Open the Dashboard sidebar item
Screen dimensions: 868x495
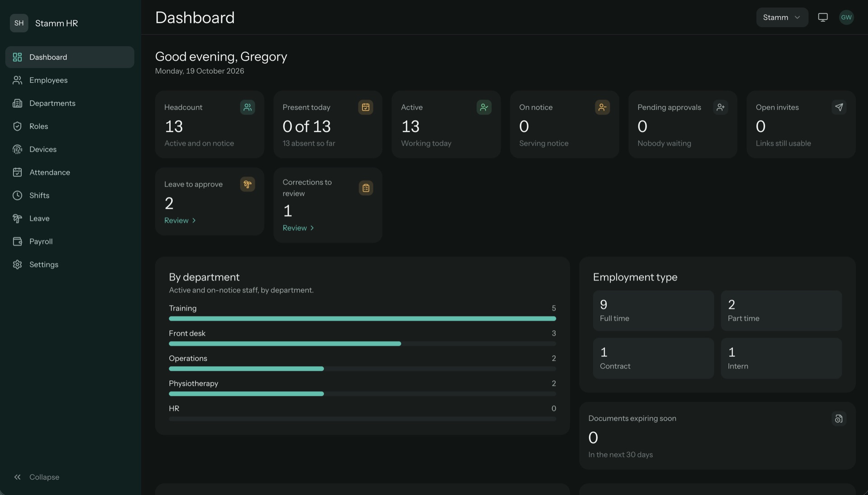70,57
